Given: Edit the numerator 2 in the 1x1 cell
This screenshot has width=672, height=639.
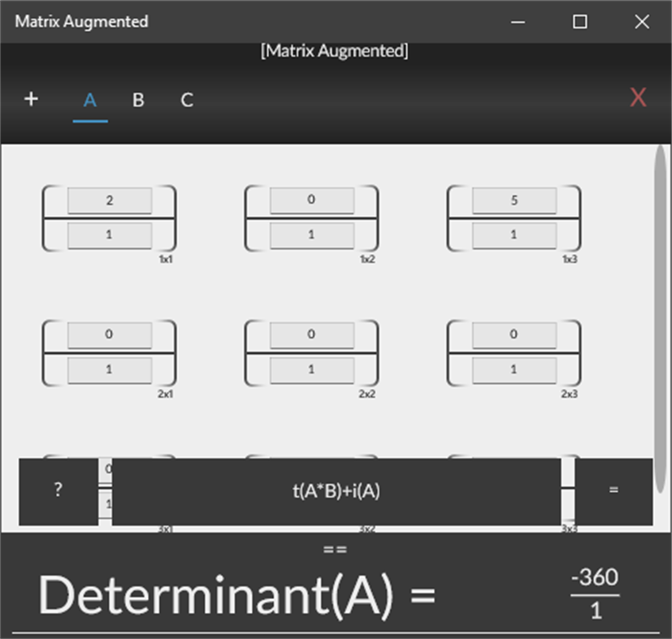Looking at the screenshot, I should (109, 200).
